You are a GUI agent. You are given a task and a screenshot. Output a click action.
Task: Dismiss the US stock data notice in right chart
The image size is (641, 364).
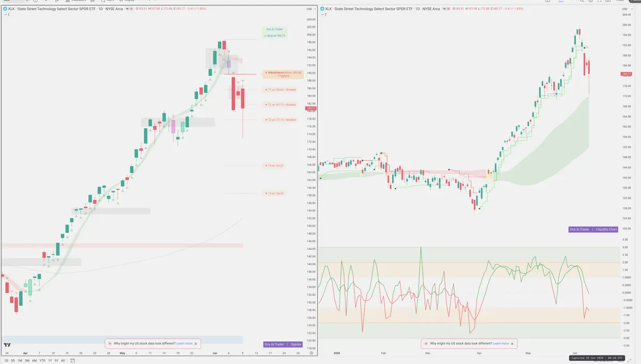512,344
